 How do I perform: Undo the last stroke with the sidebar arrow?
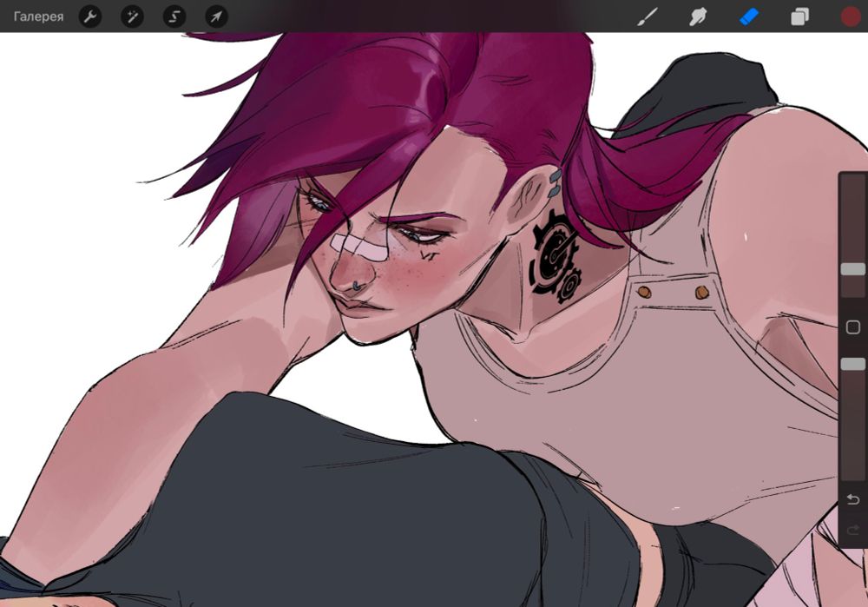[x=853, y=499]
